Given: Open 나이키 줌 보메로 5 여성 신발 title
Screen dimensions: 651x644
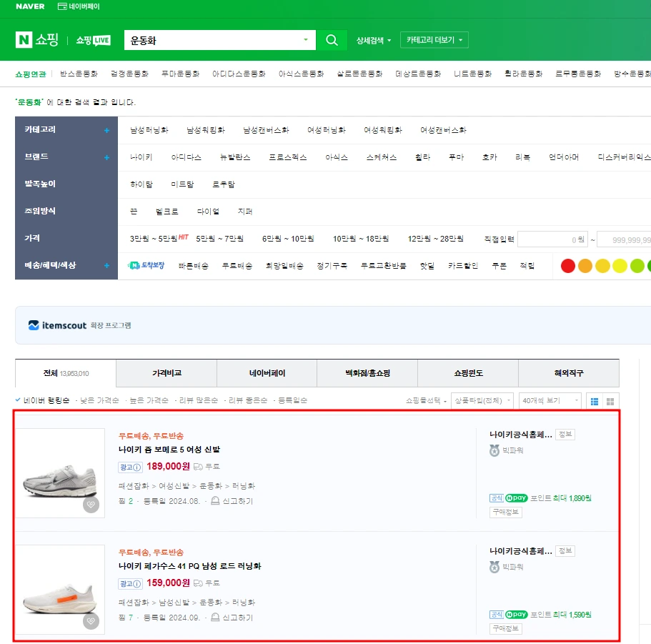Looking at the screenshot, I should pos(169,450).
